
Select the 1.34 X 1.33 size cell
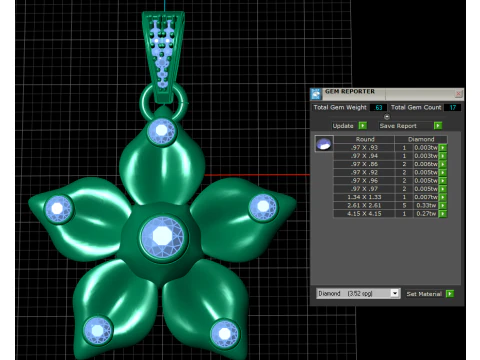pyautogui.click(x=364, y=197)
